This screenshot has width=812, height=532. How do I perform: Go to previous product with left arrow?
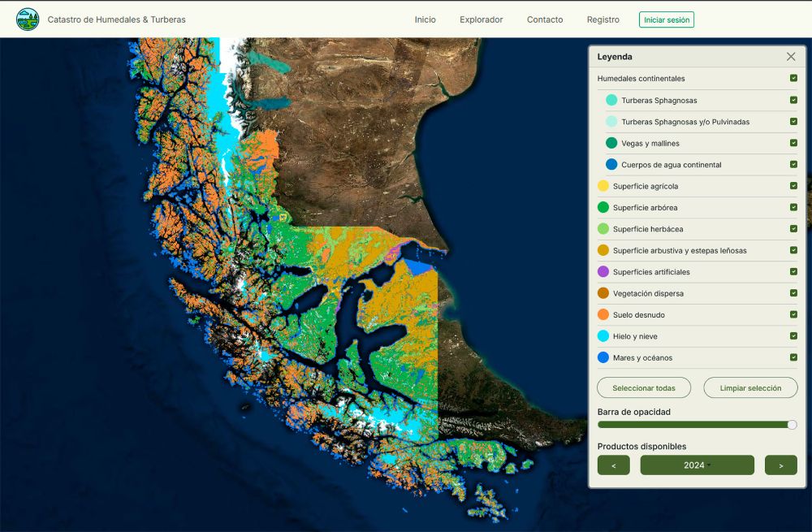click(614, 465)
